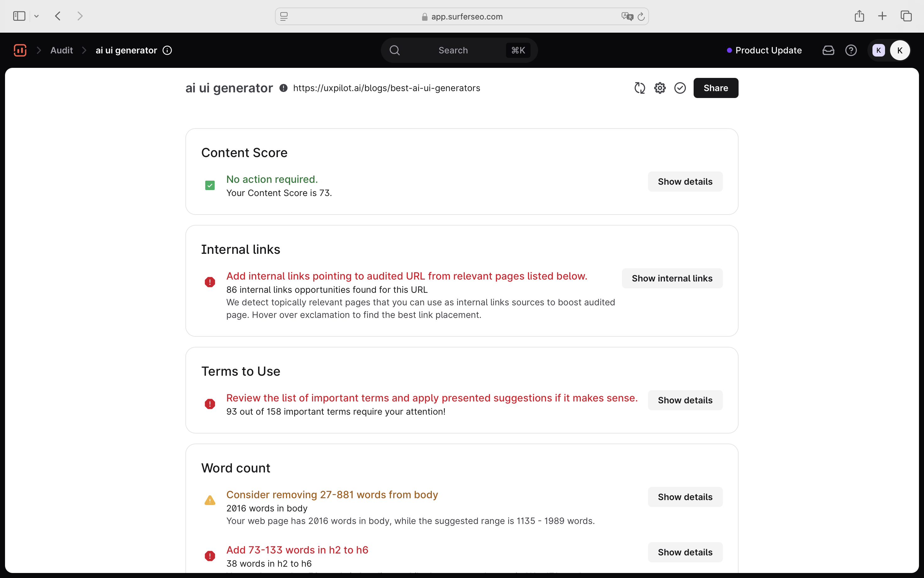Open the Product Update menu item
The width and height of the screenshot is (924, 578).
[768, 50]
